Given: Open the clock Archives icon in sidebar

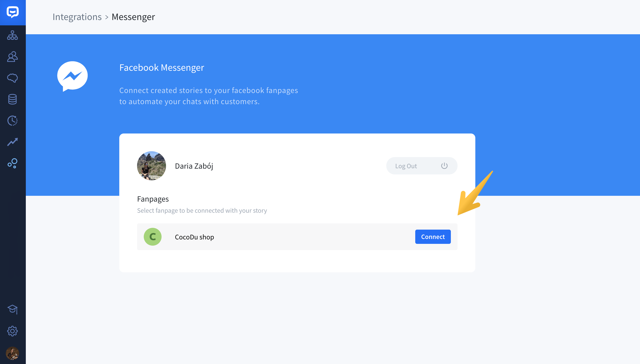Looking at the screenshot, I should click(12, 121).
